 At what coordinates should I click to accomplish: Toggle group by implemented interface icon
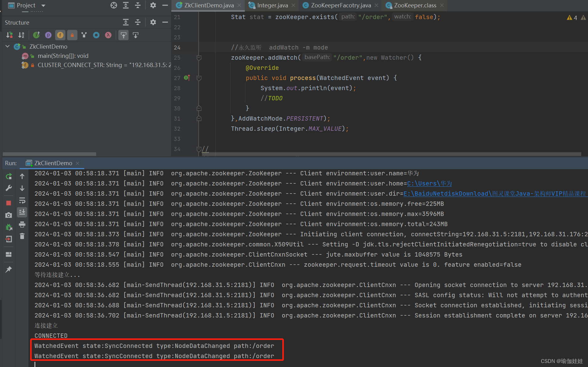click(x=84, y=35)
